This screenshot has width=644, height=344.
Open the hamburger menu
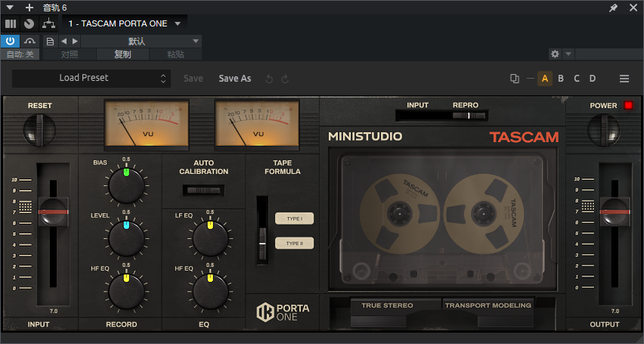(624, 79)
